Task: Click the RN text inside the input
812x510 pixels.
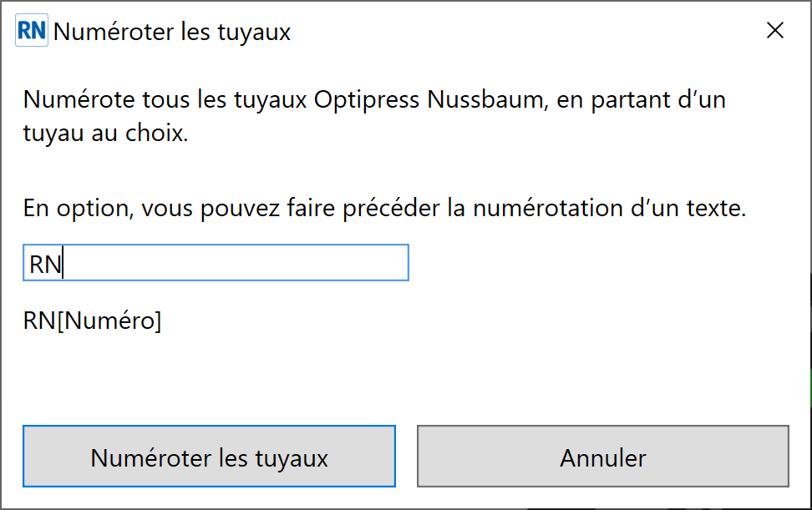Action: point(46,265)
